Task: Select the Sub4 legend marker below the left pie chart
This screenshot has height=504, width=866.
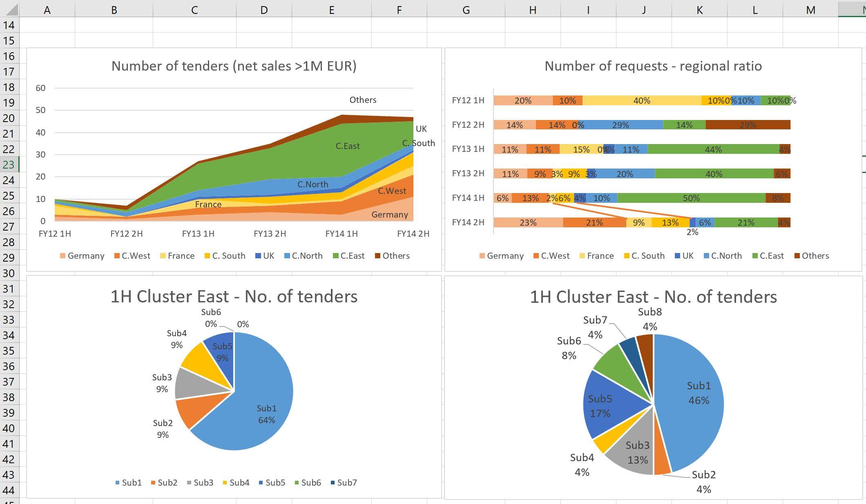Action: pyautogui.click(x=225, y=482)
